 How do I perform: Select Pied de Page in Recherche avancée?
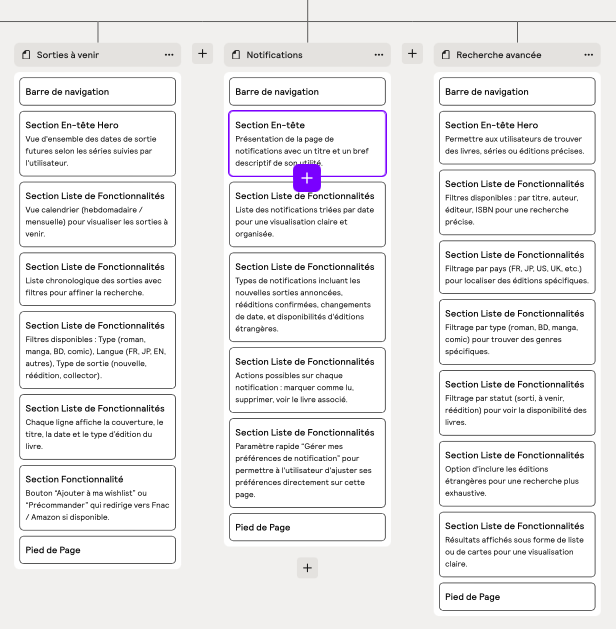[517, 597]
